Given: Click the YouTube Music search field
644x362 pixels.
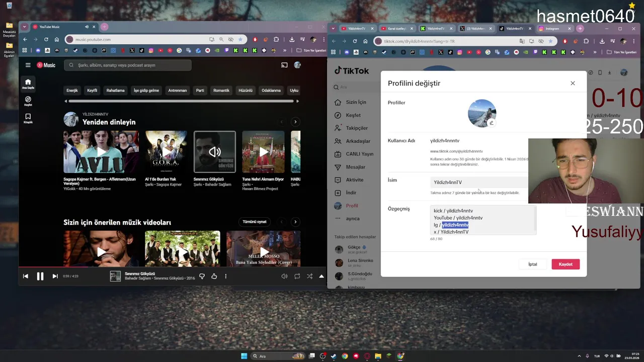Looking at the screenshot, I should (128, 65).
